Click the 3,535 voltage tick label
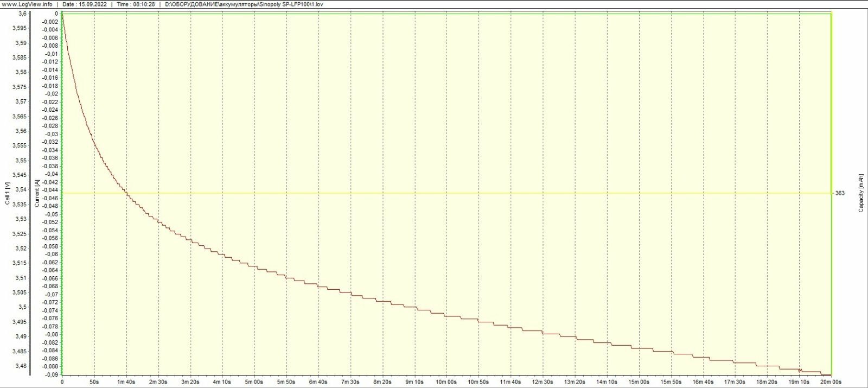Screen dimensions: 868x388 click(x=20, y=205)
